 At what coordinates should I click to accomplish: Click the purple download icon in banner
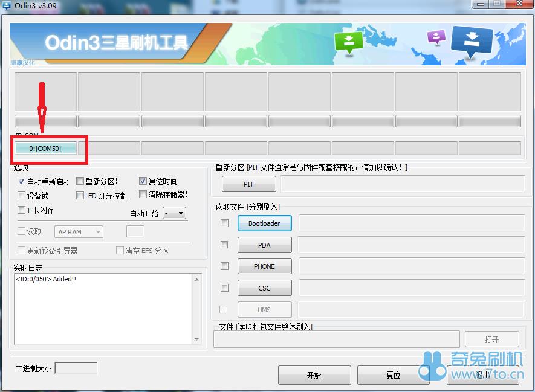436,37
